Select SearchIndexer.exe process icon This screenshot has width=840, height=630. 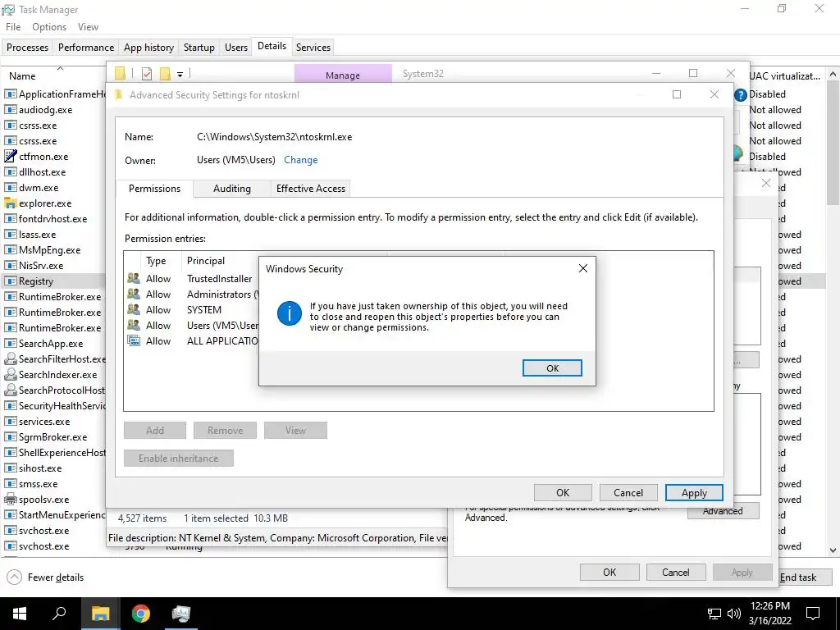tap(10, 374)
